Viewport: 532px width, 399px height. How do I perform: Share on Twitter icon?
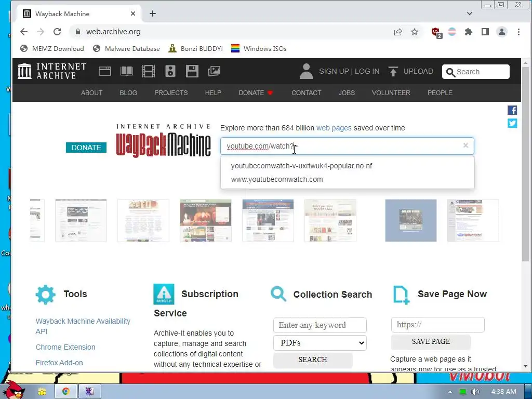click(512, 123)
